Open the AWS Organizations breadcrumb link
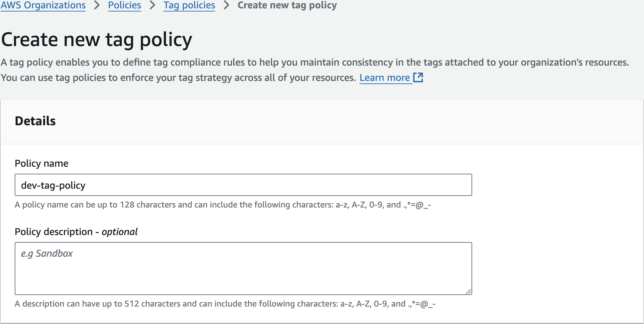 click(43, 5)
